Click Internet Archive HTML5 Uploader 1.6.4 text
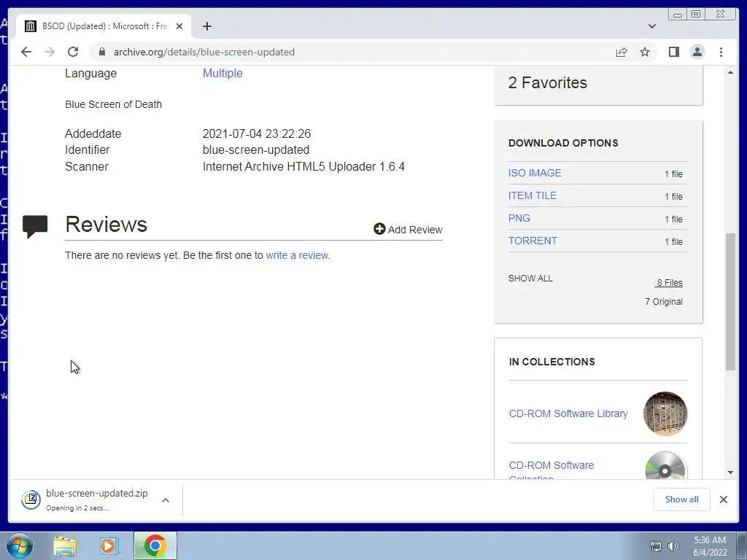The height and width of the screenshot is (560, 747). click(x=303, y=167)
